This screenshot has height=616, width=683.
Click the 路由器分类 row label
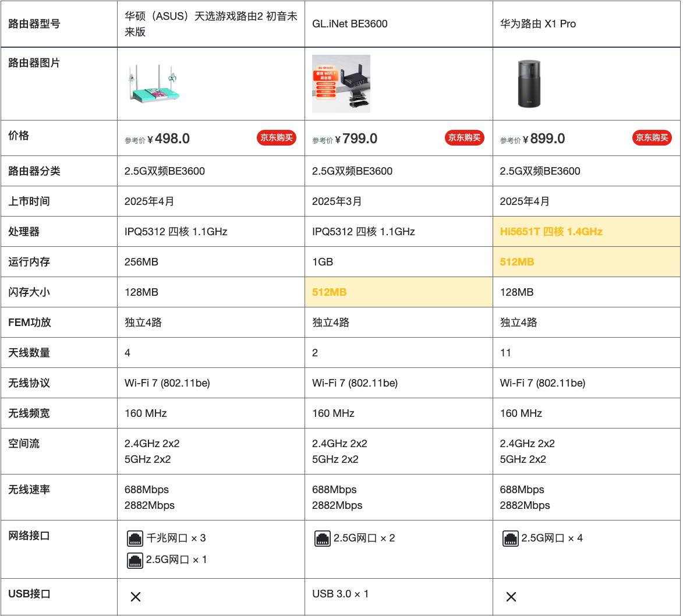tap(34, 171)
